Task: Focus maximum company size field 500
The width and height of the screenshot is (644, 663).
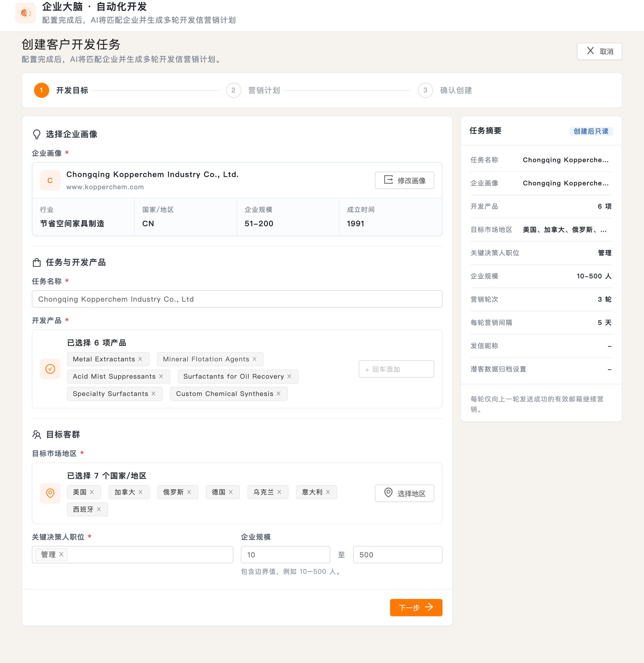Action: click(398, 555)
